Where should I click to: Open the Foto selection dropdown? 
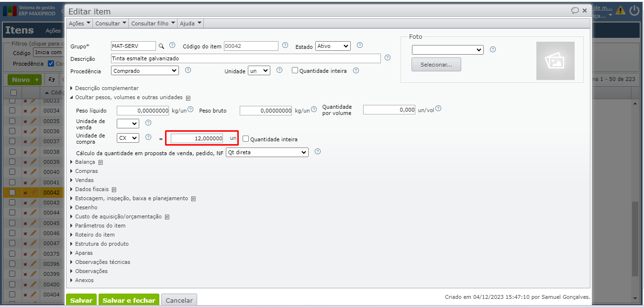pos(448,50)
